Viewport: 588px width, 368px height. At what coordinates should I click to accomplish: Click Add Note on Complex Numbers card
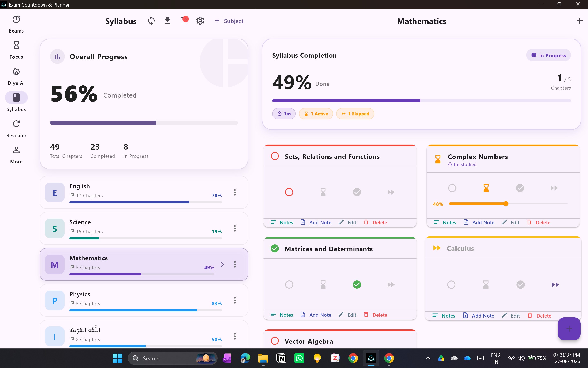(x=479, y=222)
